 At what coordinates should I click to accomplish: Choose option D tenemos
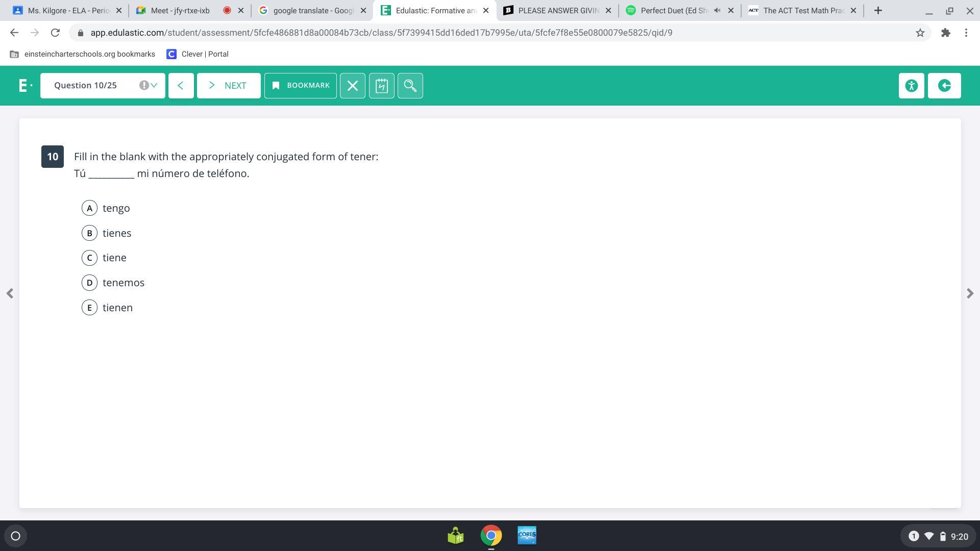pos(90,283)
